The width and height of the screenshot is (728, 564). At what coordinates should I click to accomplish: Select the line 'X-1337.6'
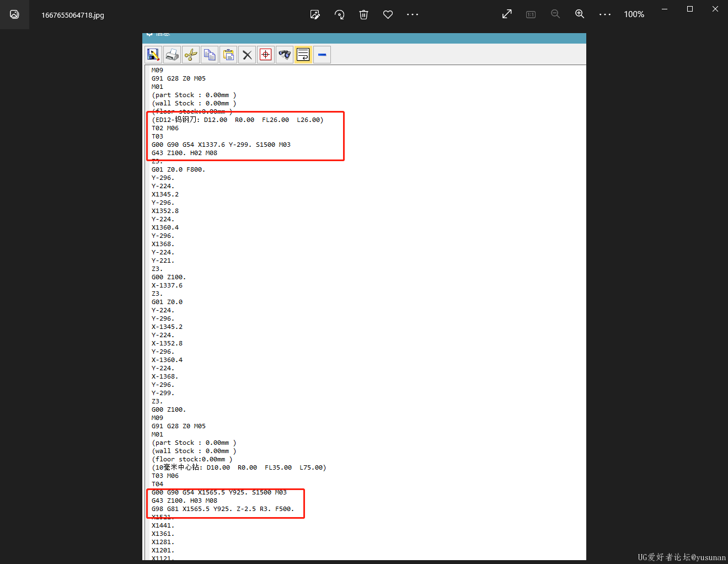[167, 285]
